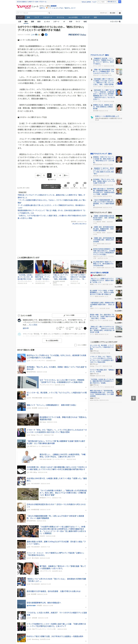Click the 次へ next page button
138x644 pixels.
(x=66, y=175)
